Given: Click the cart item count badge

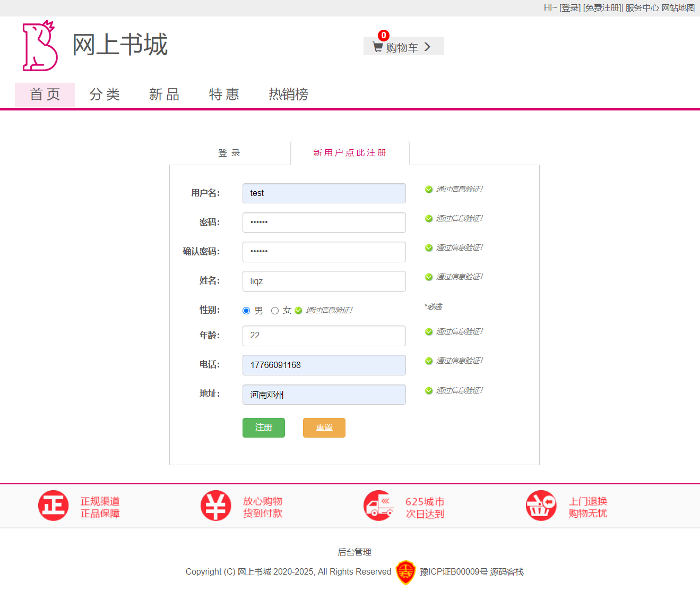Looking at the screenshot, I should (x=384, y=36).
